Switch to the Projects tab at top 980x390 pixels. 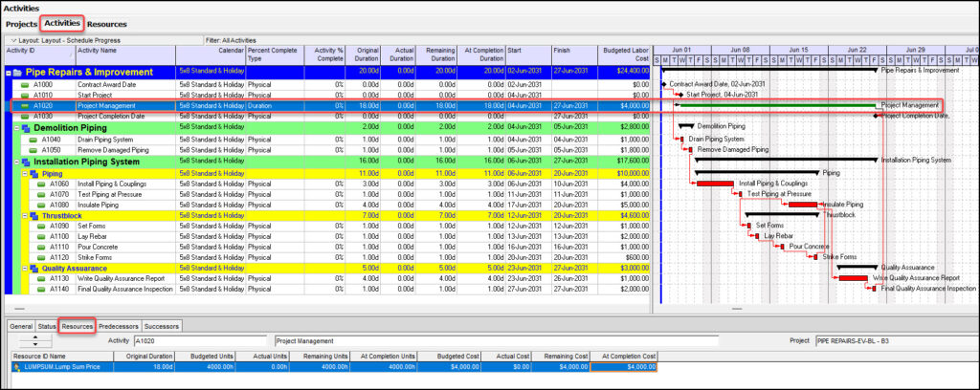click(x=22, y=24)
